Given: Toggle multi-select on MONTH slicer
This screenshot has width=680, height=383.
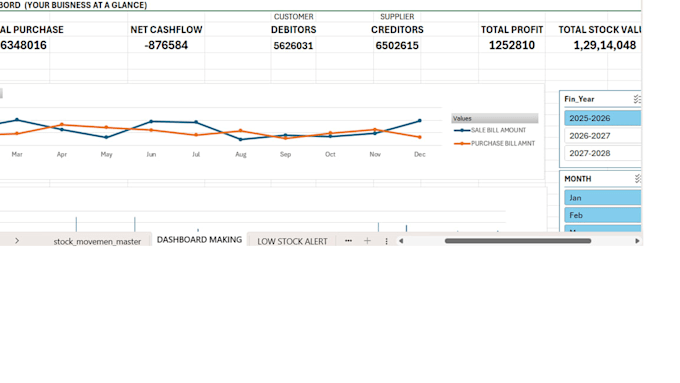Looking at the screenshot, I should 638,179.
